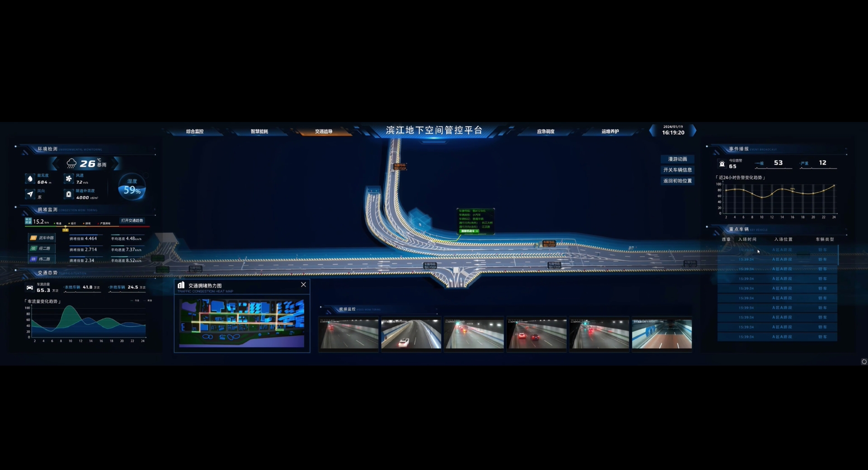Click the tunnel brightness icon
Screen dimensions: 868x470
pyautogui.click(x=69, y=194)
